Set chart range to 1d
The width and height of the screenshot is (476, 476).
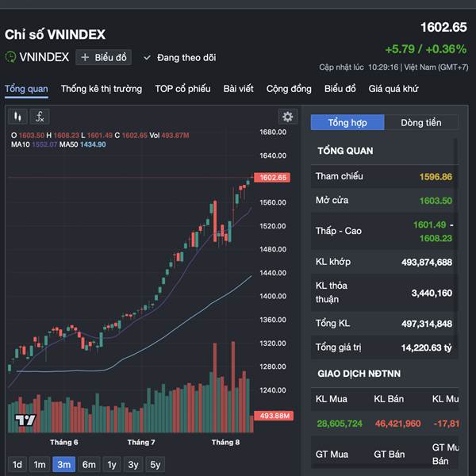click(x=17, y=464)
